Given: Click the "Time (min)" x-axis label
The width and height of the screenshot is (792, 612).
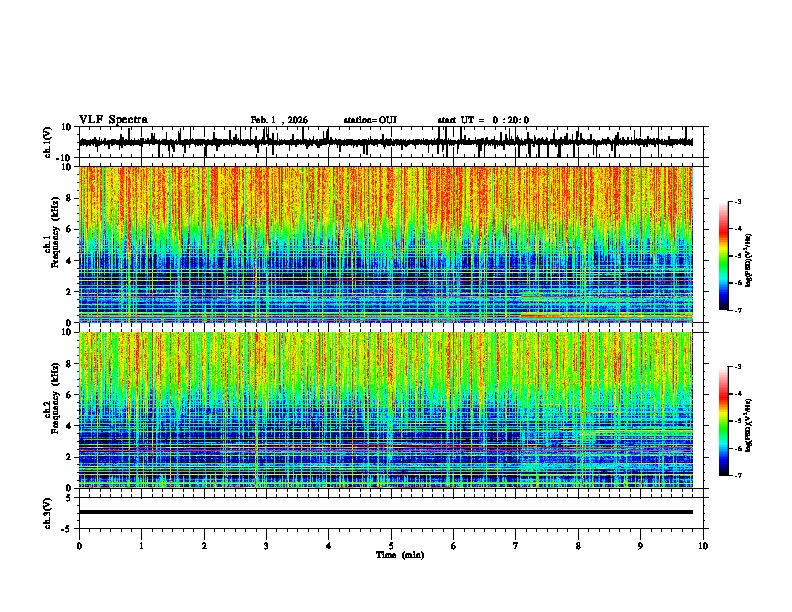Looking at the screenshot, I should 400,555.
